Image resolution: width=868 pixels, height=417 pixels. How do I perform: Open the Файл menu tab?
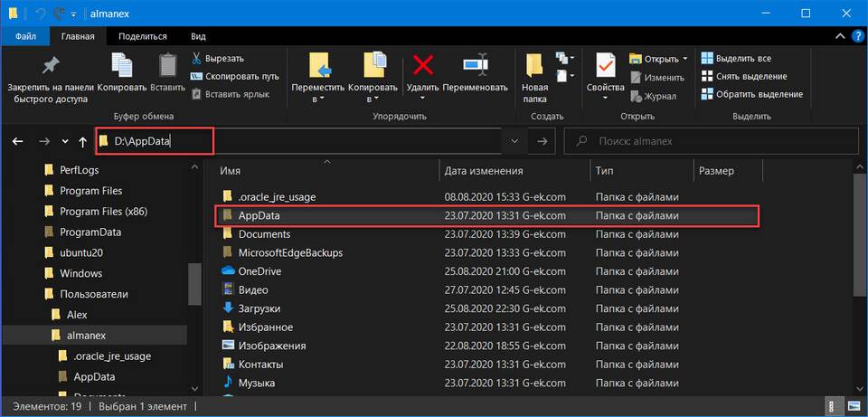pos(25,36)
